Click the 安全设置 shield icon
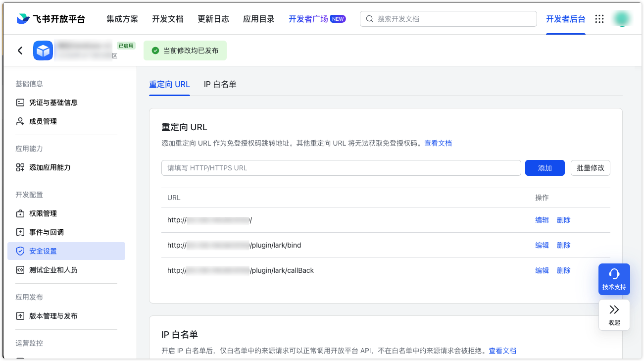Screen dimensions: 644x361 (20, 251)
